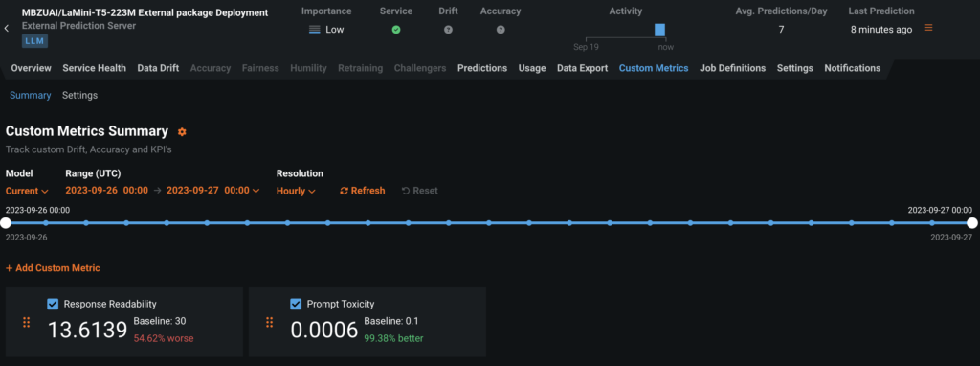Grab the Prompt Toxicity drag handle
The image size is (980, 366).
269,322
